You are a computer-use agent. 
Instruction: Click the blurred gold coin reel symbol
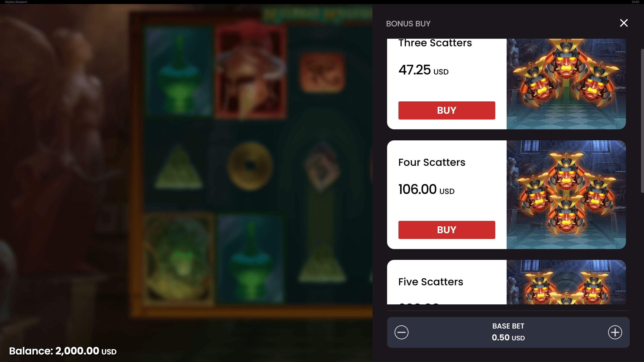coord(249,166)
